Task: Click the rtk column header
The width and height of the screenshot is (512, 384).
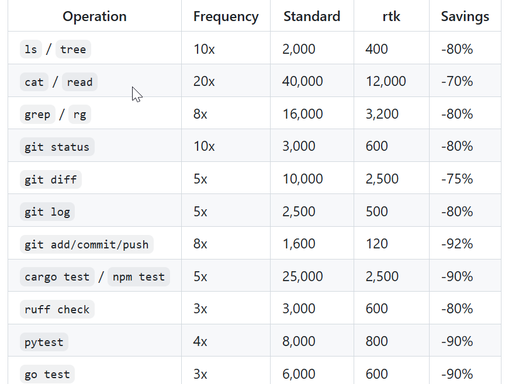Action: 391,16
